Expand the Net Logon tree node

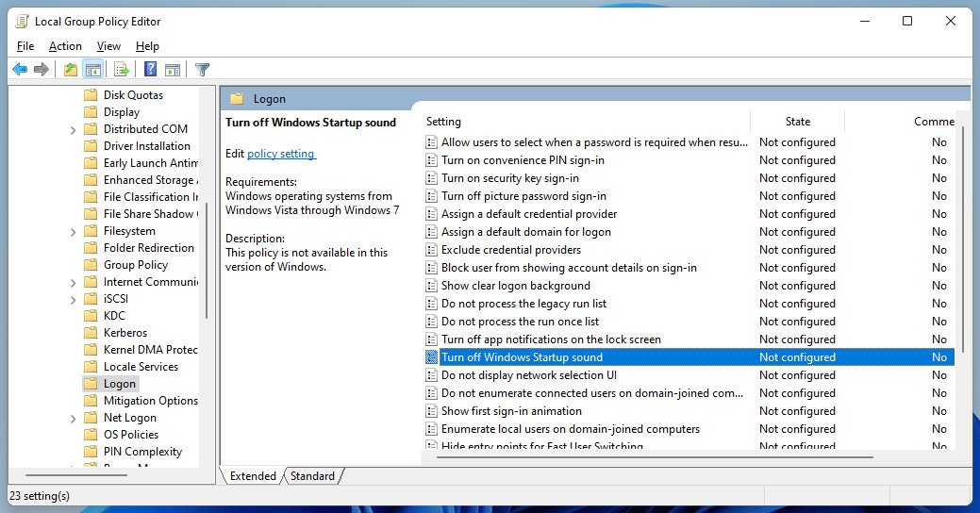tap(74, 419)
